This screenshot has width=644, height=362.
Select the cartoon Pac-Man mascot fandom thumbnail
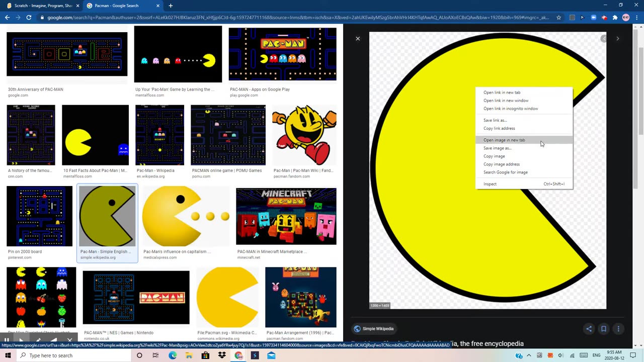(304, 135)
